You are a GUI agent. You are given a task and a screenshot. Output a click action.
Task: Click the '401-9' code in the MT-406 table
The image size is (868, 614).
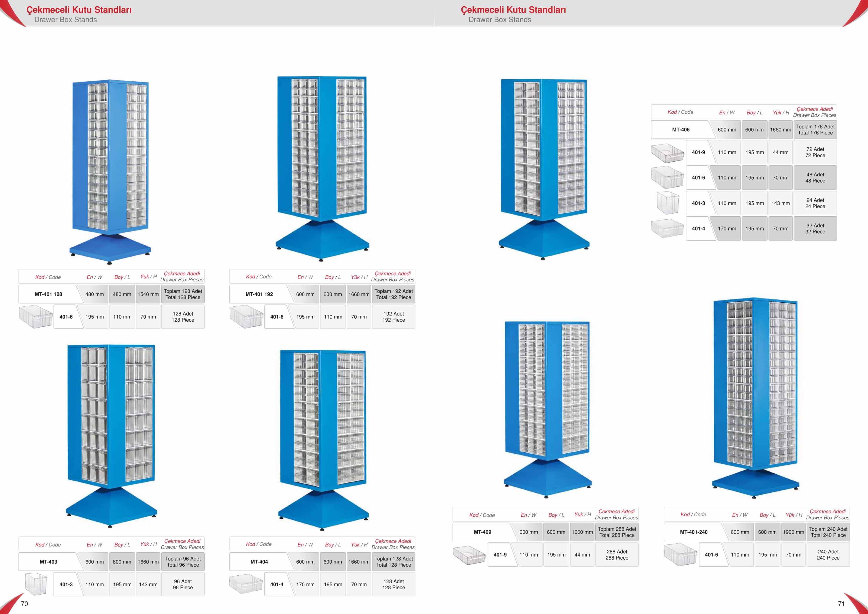pyautogui.click(x=698, y=152)
